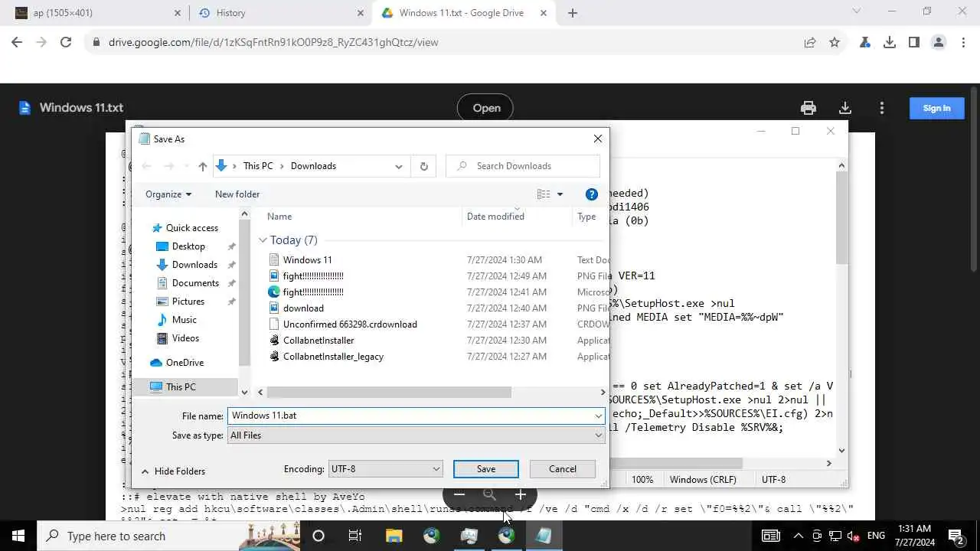Open Cortana circle on taskbar
The height and width of the screenshot is (551, 980).
318,536
